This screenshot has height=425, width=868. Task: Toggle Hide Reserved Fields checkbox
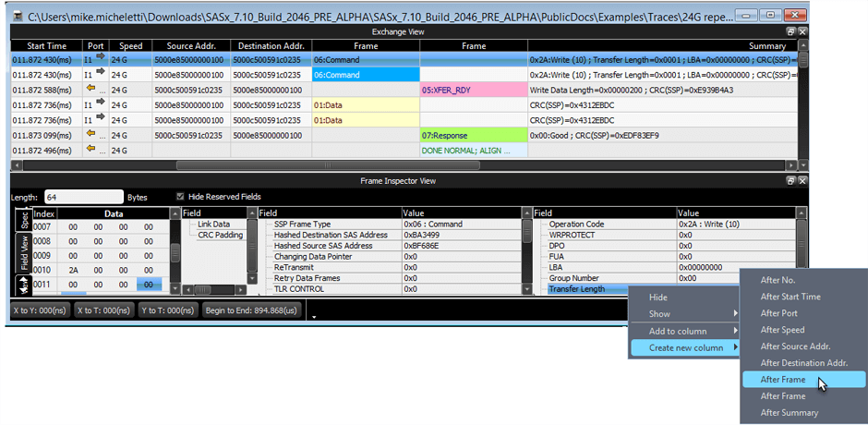(181, 197)
